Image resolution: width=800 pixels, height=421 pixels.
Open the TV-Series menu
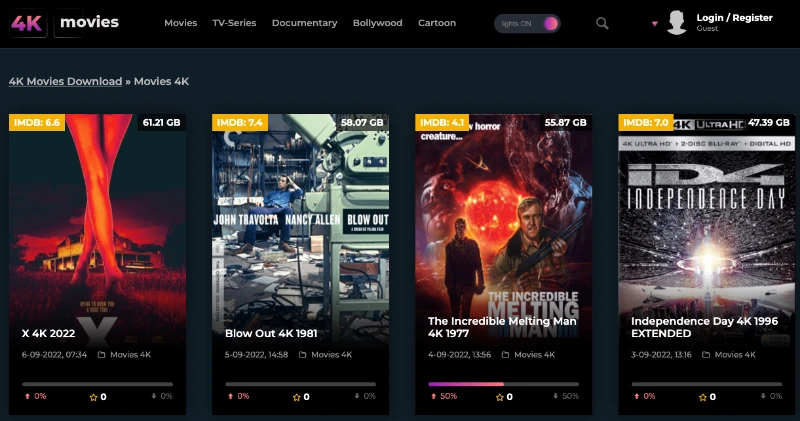(x=234, y=23)
